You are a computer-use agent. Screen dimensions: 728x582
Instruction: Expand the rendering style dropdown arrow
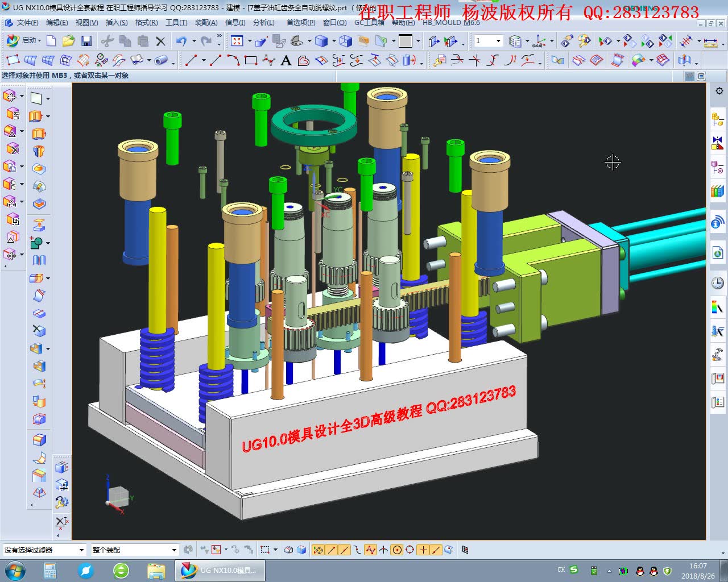click(x=333, y=41)
